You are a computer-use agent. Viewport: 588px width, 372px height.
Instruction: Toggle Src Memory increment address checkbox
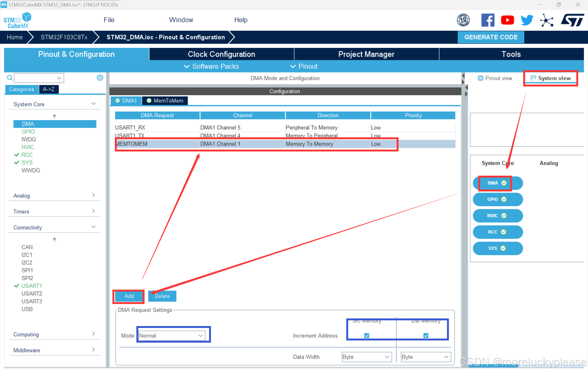click(x=367, y=335)
